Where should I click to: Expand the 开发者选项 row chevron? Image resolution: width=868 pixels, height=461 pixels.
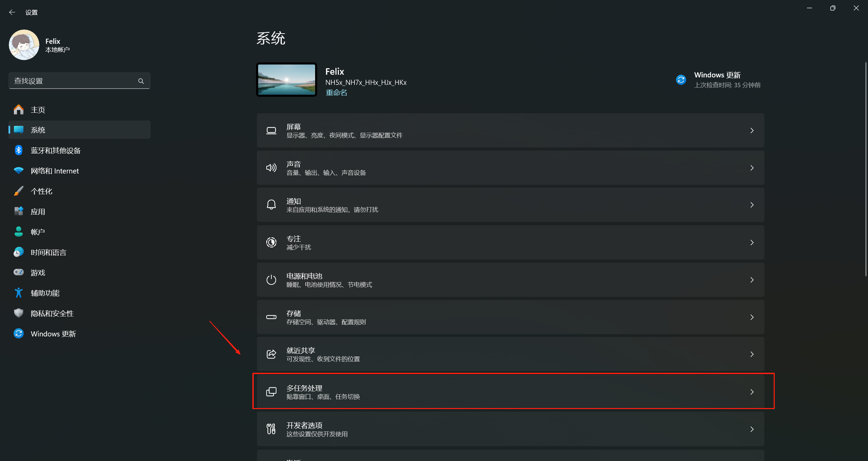[x=752, y=429]
